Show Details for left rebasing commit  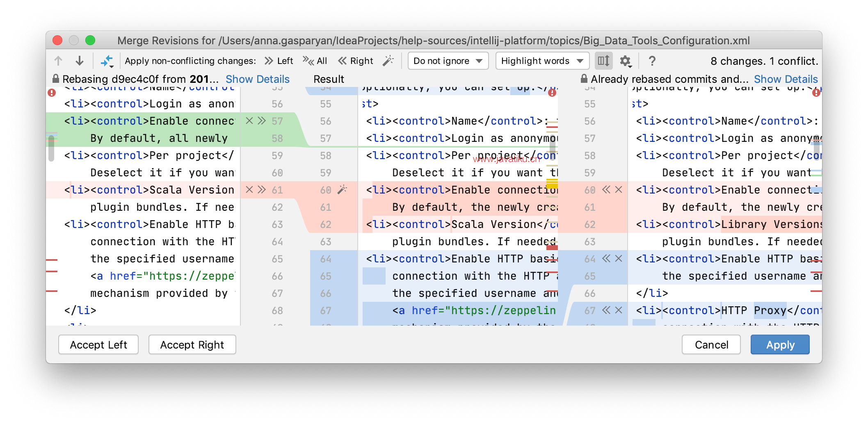click(x=257, y=79)
